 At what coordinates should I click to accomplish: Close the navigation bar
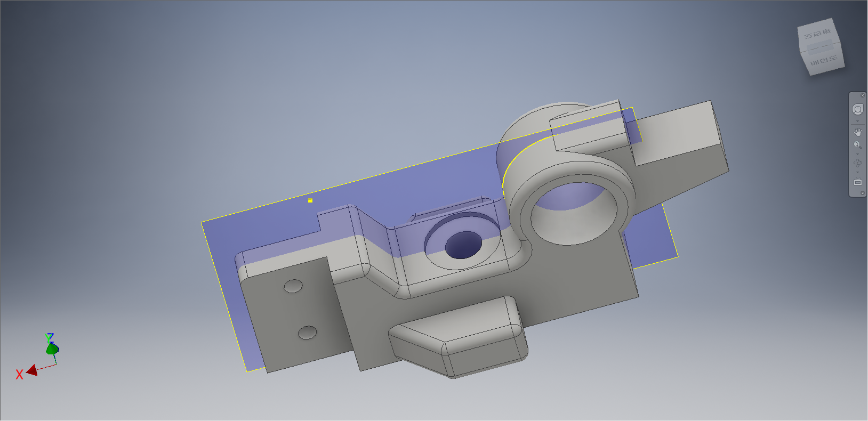(862, 95)
